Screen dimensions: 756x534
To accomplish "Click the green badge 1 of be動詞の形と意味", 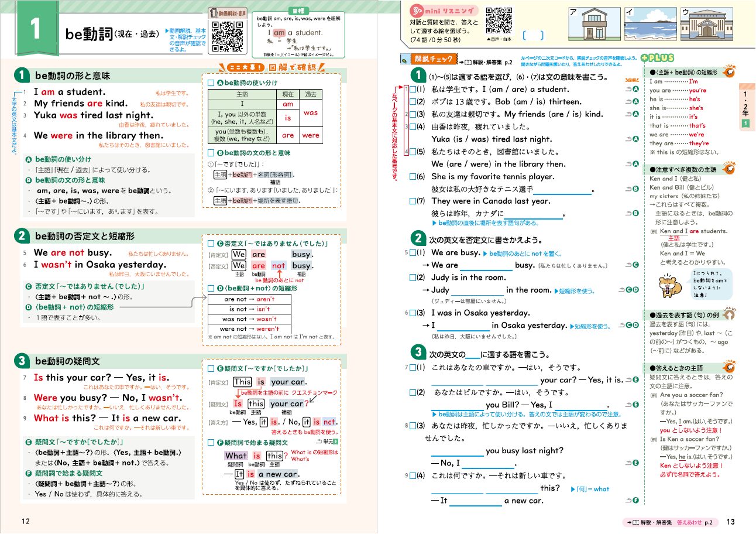I will 20,76.
